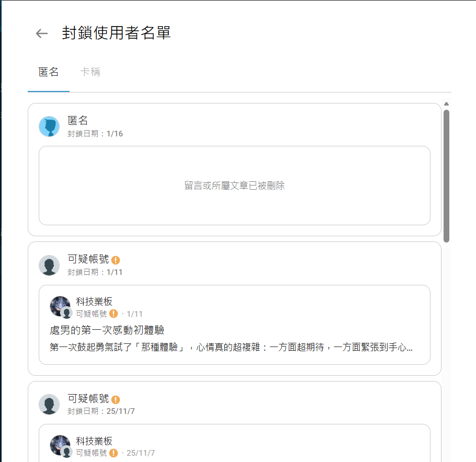Image resolution: width=476 pixels, height=462 pixels.
Task: Switch to the 匿名 tab
Action: click(x=49, y=72)
